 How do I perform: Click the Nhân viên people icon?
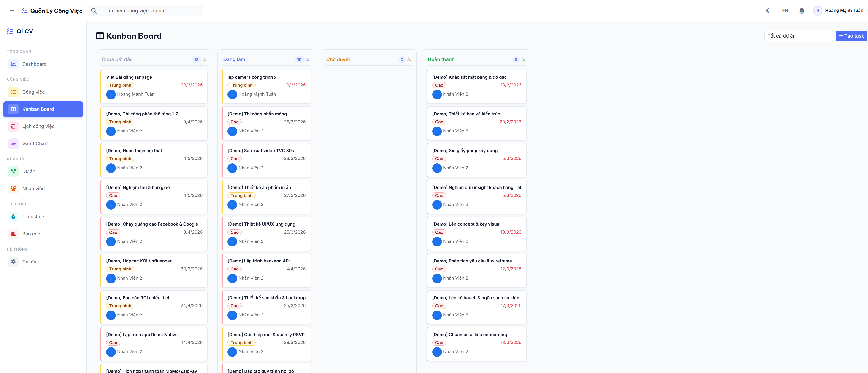(13, 189)
